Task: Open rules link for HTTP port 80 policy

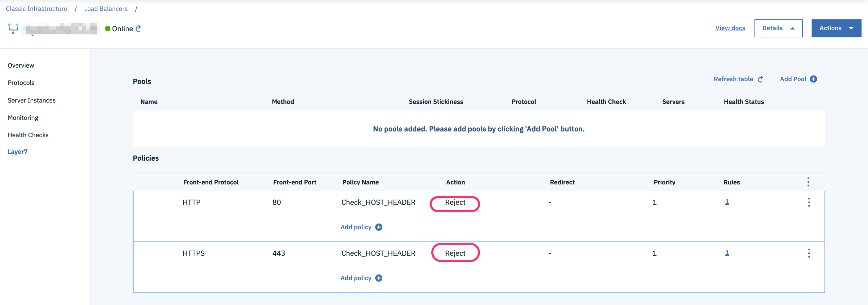Action: (x=727, y=202)
